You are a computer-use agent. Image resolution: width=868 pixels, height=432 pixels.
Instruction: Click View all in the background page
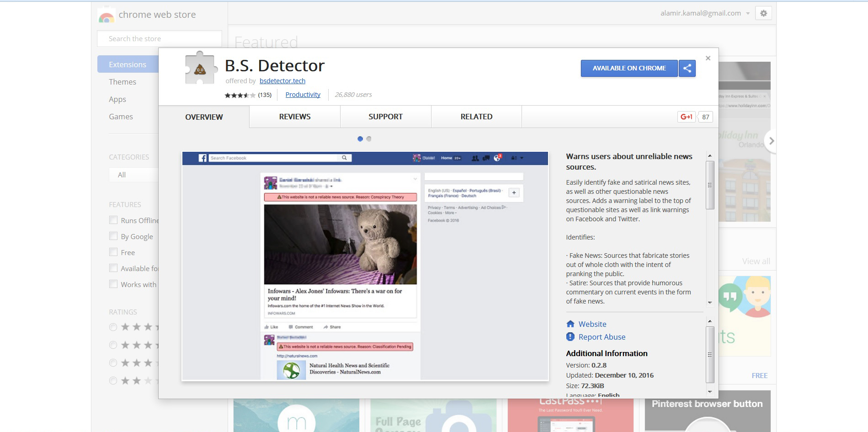756,261
